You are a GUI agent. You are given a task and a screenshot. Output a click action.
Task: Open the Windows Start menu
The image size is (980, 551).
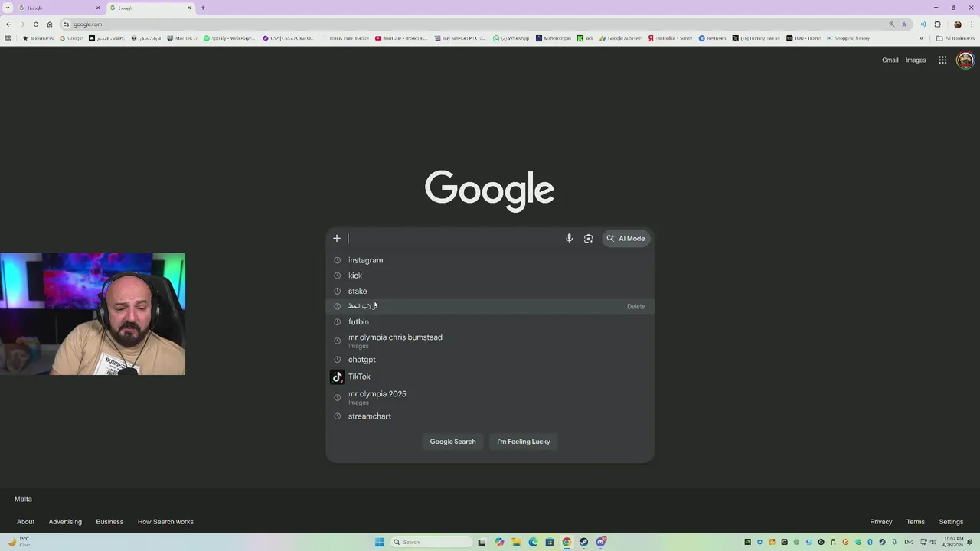(380, 542)
